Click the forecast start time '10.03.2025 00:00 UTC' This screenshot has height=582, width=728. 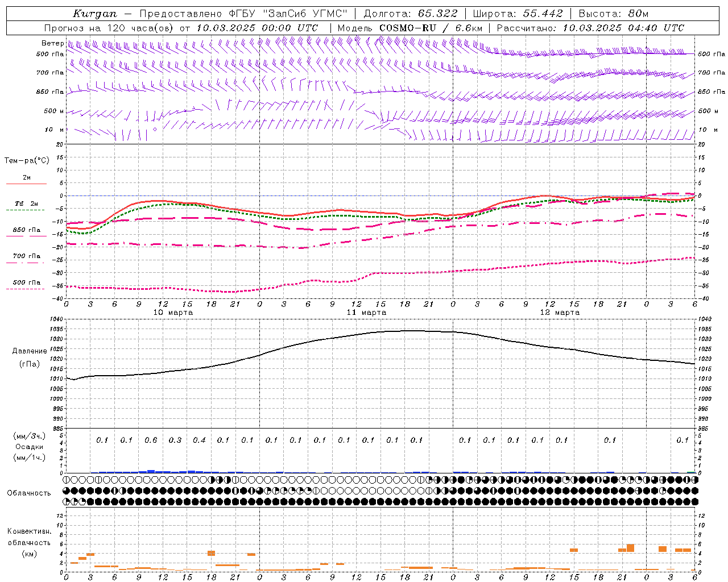pos(257,28)
